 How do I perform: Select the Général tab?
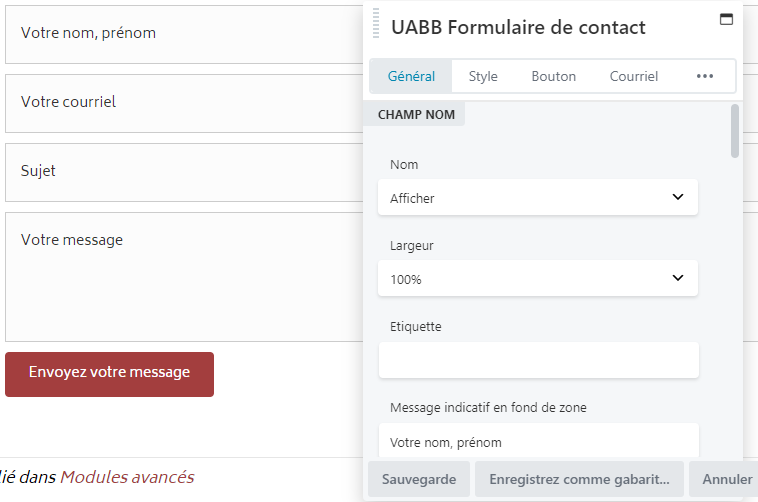pyautogui.click(x=411, y=76)
